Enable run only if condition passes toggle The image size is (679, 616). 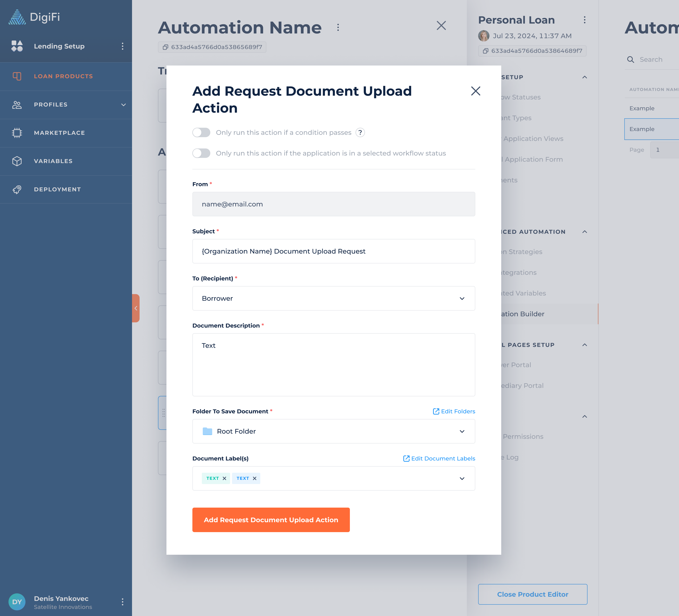click(201, 133)
